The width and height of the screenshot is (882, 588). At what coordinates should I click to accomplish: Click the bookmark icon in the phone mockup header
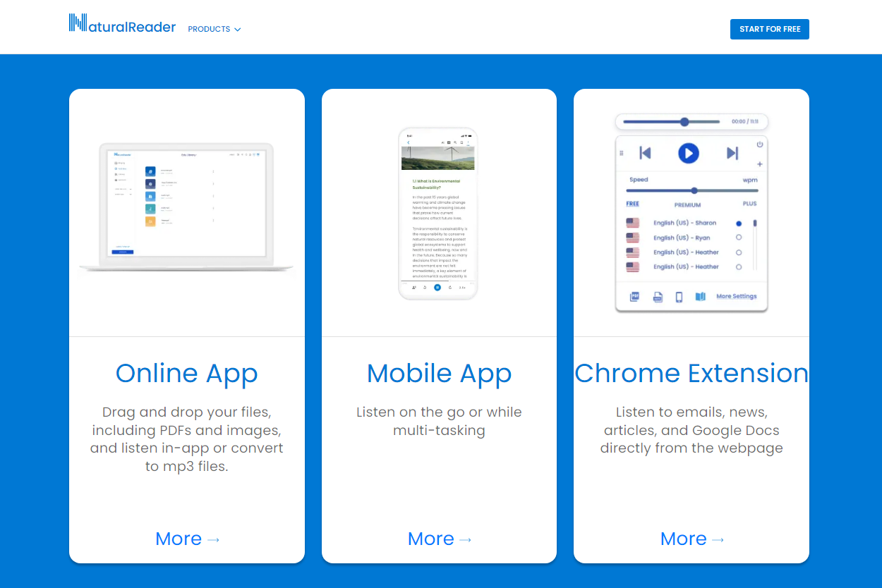click(461, 142)
